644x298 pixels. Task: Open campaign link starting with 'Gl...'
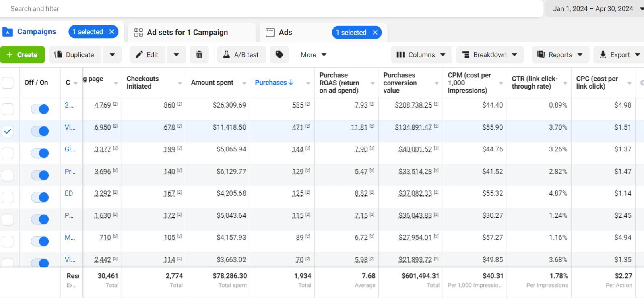click(x=70, y=149)
